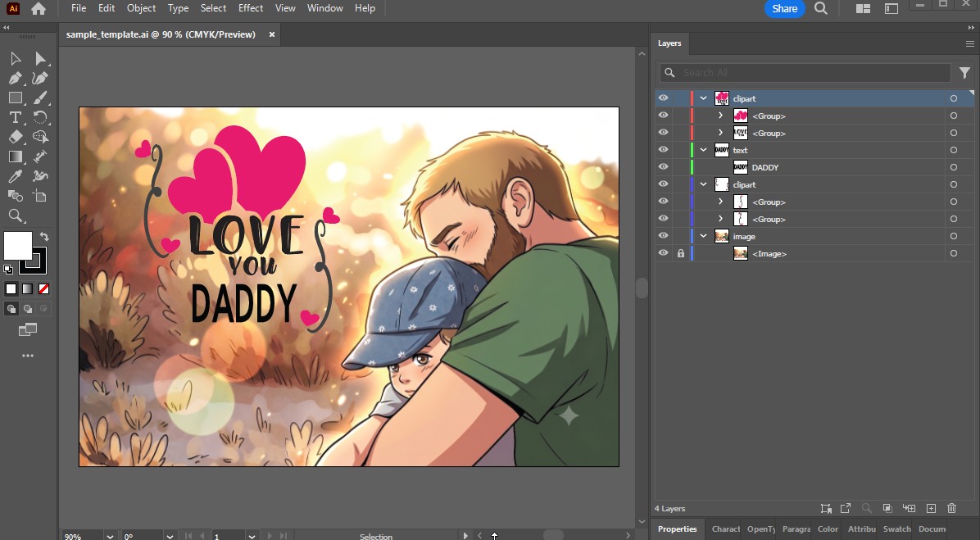Click Search All layers field
Viewport: 980px width, 540px height.
coord(805,72)
